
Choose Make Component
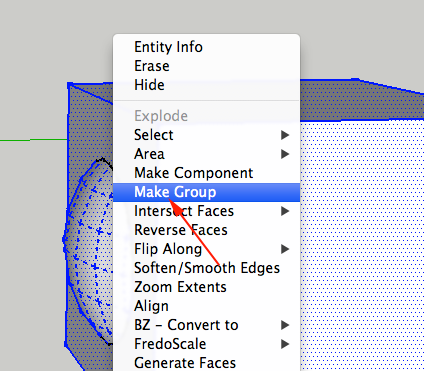206,173
